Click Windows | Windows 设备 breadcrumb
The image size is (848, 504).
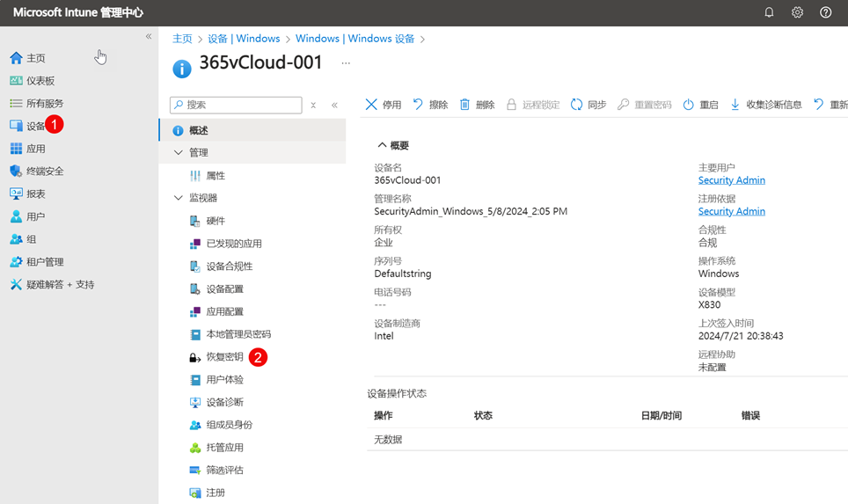[x=355, y=39]
